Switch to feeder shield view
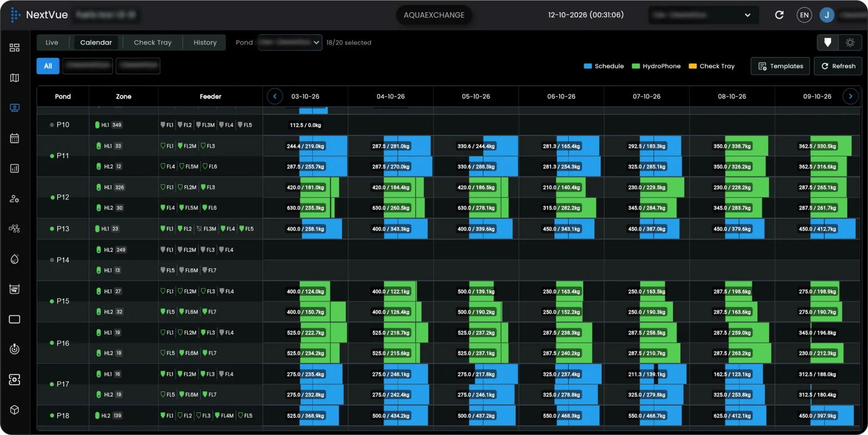This screenshot has height=435, width=868. [827, 42]
